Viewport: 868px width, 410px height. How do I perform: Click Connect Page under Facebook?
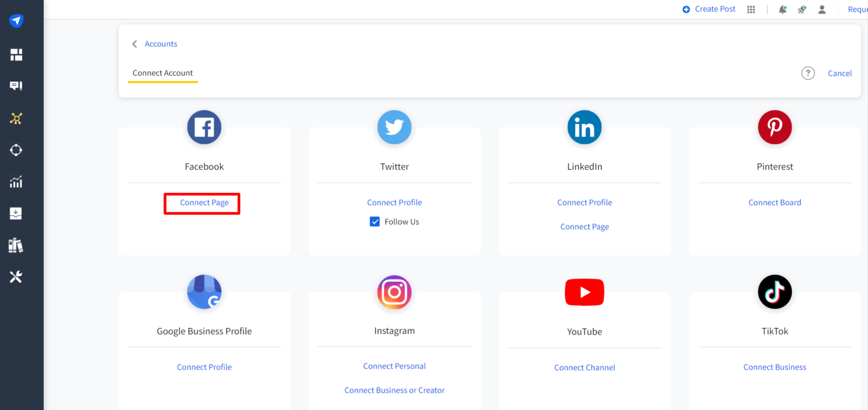pos(204,203)
